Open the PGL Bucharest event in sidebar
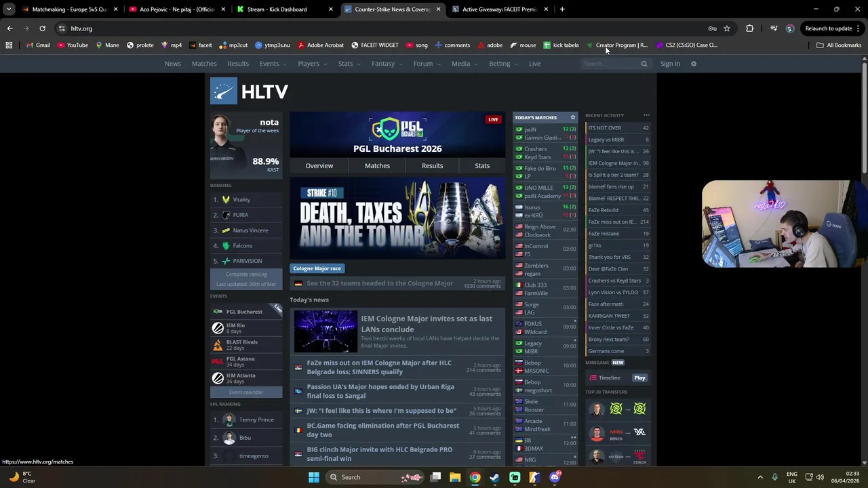This screenshot has width=868, height=488. [246, 312]
